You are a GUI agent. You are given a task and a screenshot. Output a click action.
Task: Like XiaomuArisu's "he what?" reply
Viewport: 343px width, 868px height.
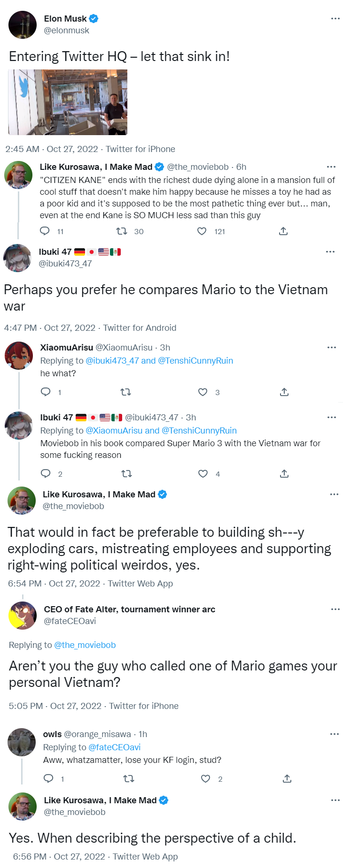203,392
